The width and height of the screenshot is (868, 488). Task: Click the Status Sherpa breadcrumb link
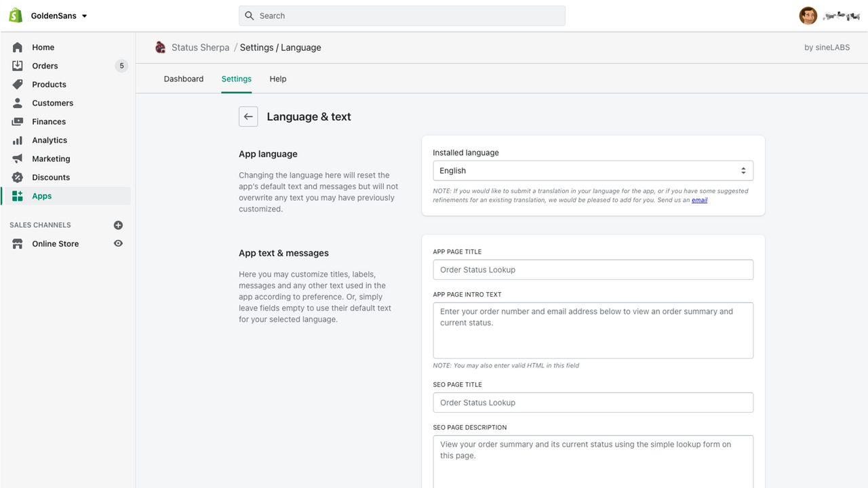(200, 47)
